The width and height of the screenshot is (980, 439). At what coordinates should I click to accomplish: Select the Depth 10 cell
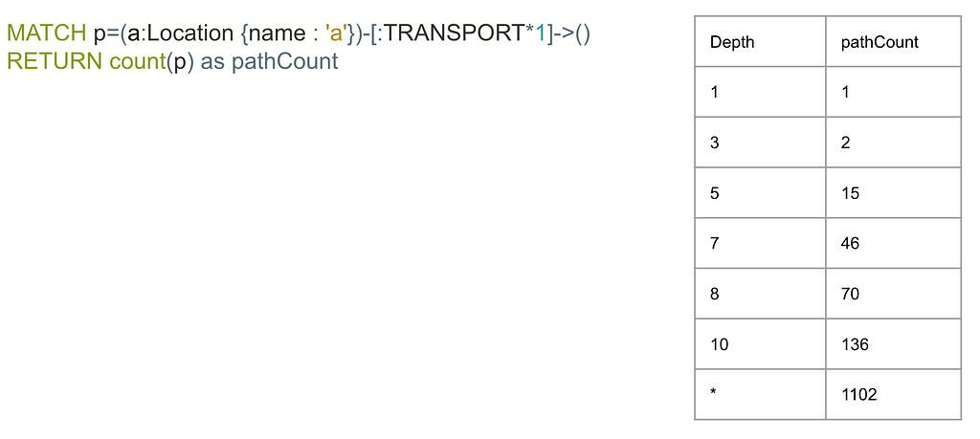pyautogui.click(x=760, y=344)
